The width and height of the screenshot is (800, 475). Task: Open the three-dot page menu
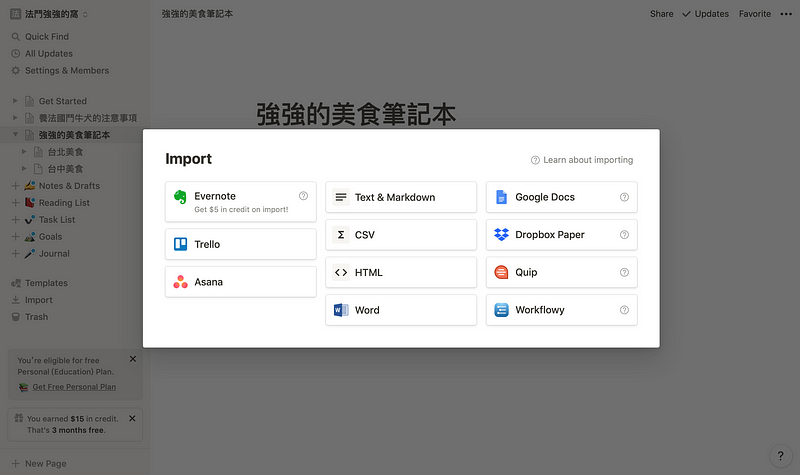click(x=786, y=14)
